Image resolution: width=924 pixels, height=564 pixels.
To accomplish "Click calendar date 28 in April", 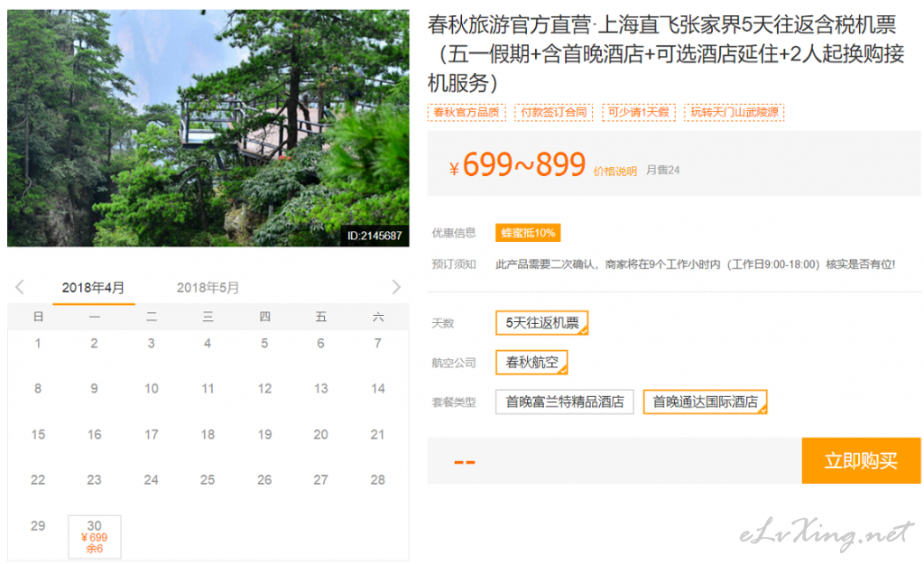I will [x=378, y=480].
